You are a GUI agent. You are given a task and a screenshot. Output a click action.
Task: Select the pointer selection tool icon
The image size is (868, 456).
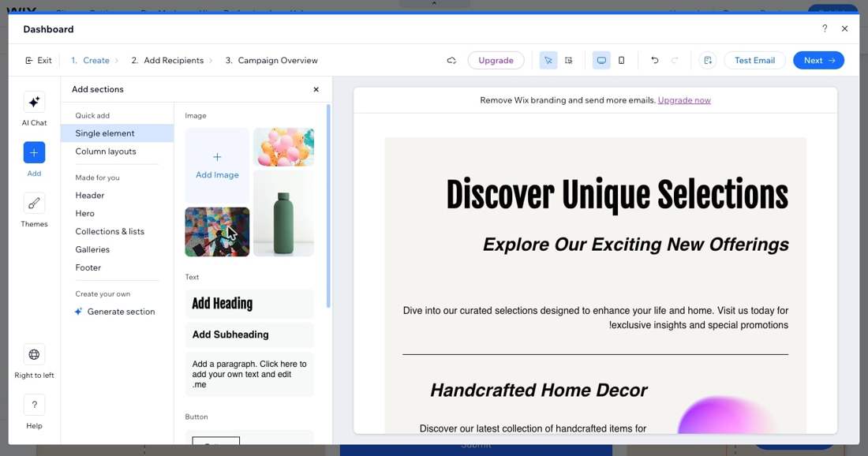[x=548, y=60]
